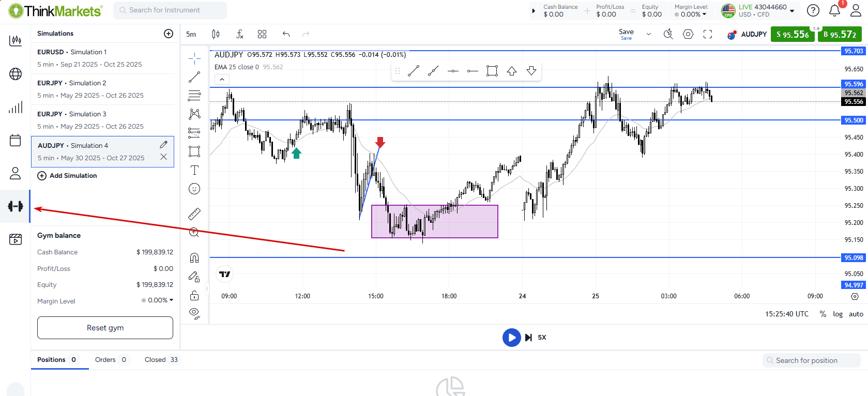Click the Reset gym button

[x=105, y=328]
